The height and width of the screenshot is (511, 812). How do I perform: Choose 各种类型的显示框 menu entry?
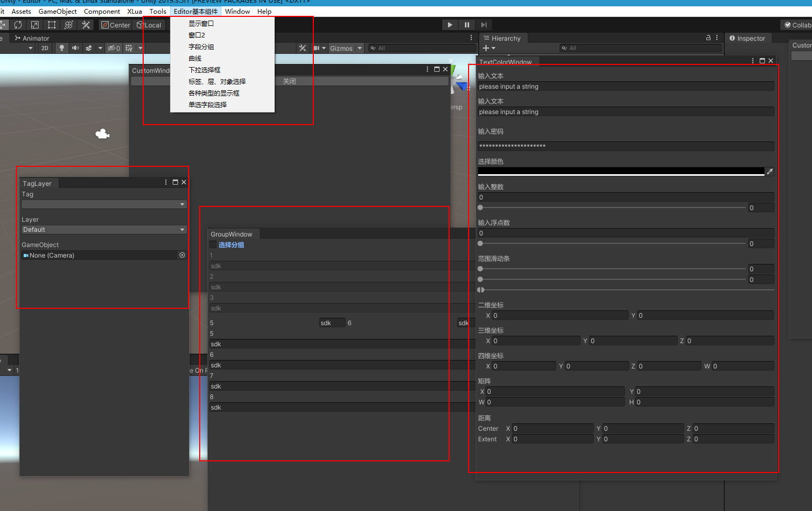pos(222,93)
